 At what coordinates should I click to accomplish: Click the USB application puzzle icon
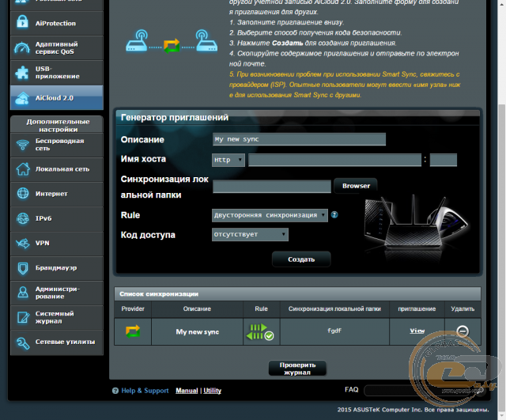pyautogui.click(x=22, y=72)
